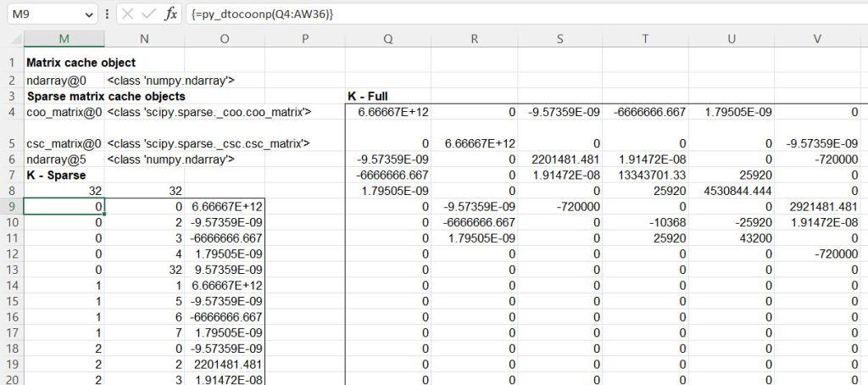Viewport: 868px width, 385px height.
Task: Click the Insert Function fx icon
Action: pos(171,14)
